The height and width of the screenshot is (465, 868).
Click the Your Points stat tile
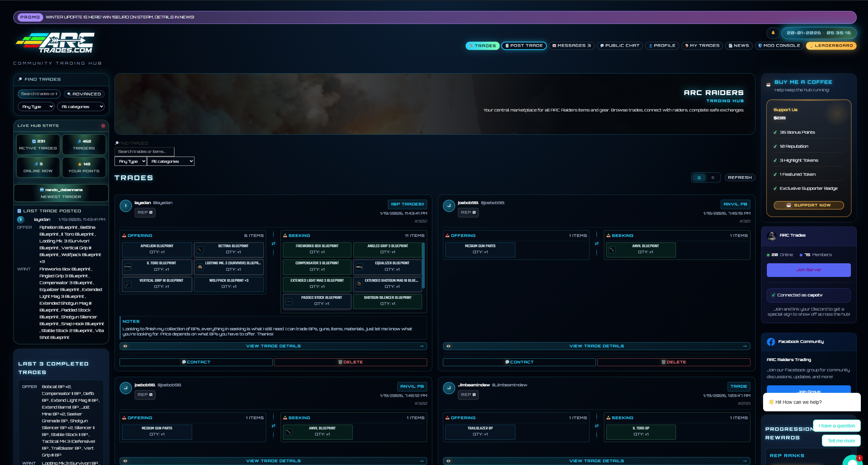[x=84, y=167]
